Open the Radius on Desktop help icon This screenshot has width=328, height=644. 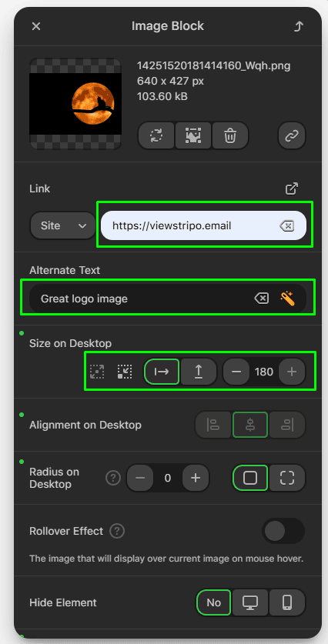[113, 478]
